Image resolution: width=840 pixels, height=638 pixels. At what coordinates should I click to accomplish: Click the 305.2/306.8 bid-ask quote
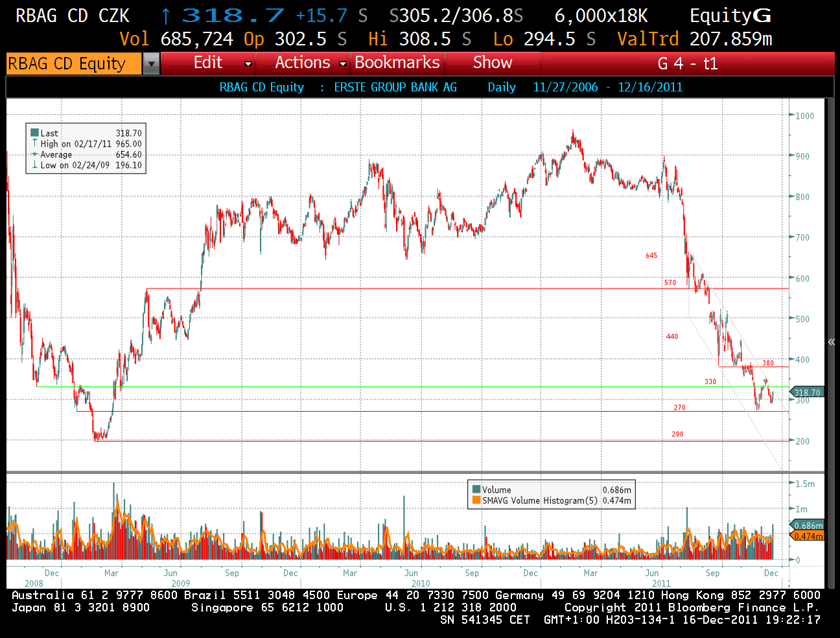tap(456, 16)
